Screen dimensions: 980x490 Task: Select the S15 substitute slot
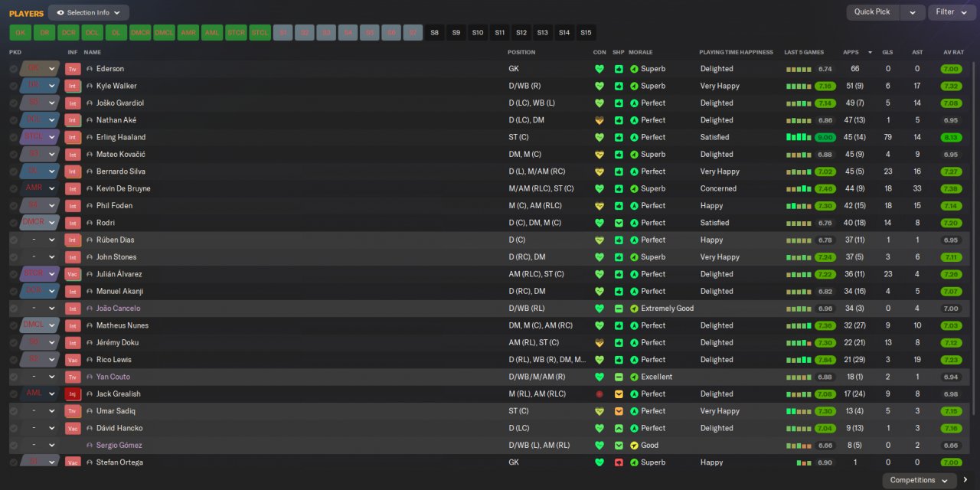click(x=586, y=33)
